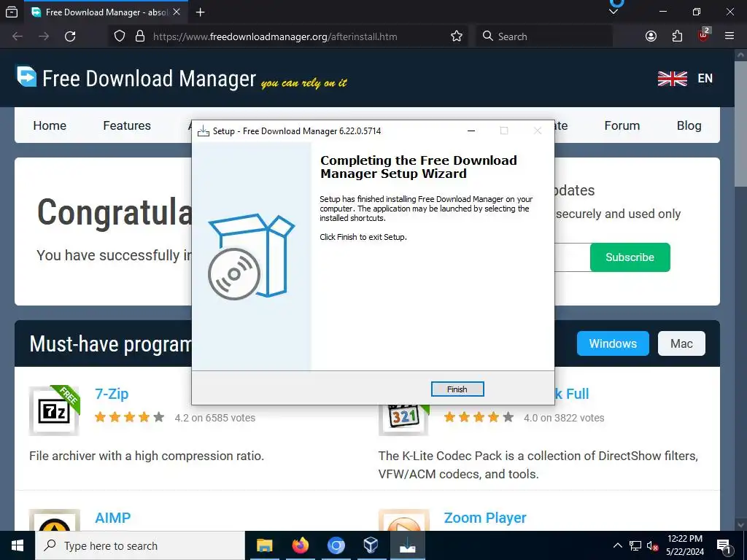Open the 3D box taskbar icon
Viewport: 747px width, 560px height.
(371, 545)
